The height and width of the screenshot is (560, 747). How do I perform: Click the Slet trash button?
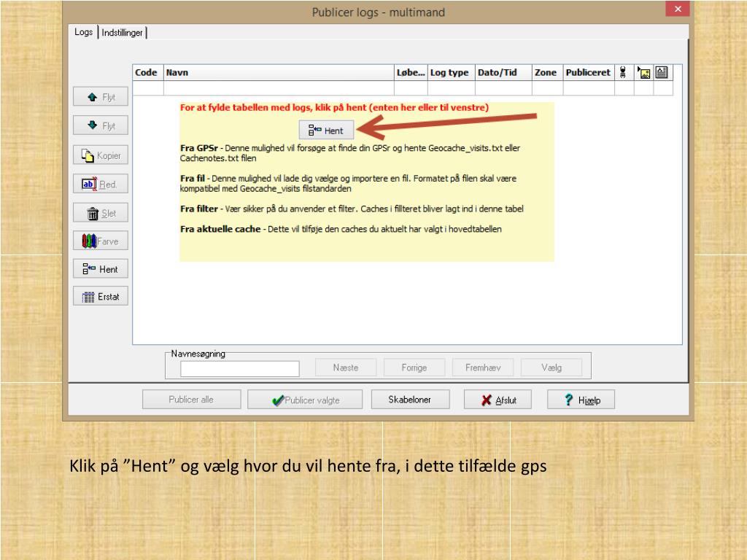click(x=101, y=213)
